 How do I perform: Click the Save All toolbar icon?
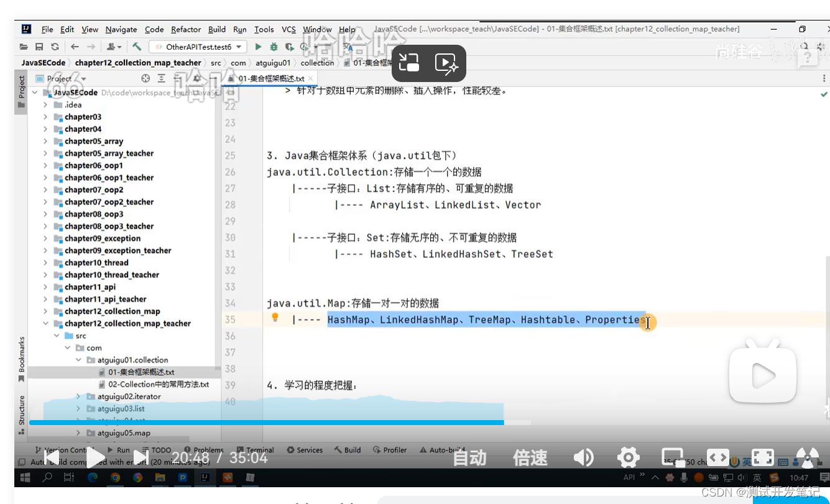tap(39, 47)
